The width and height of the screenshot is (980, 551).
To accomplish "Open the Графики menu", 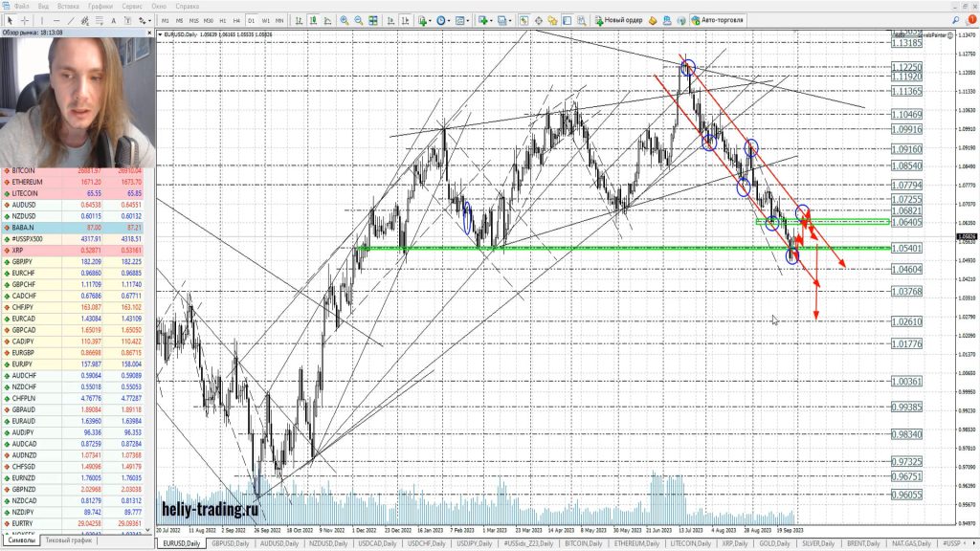I will coord(100,6).
